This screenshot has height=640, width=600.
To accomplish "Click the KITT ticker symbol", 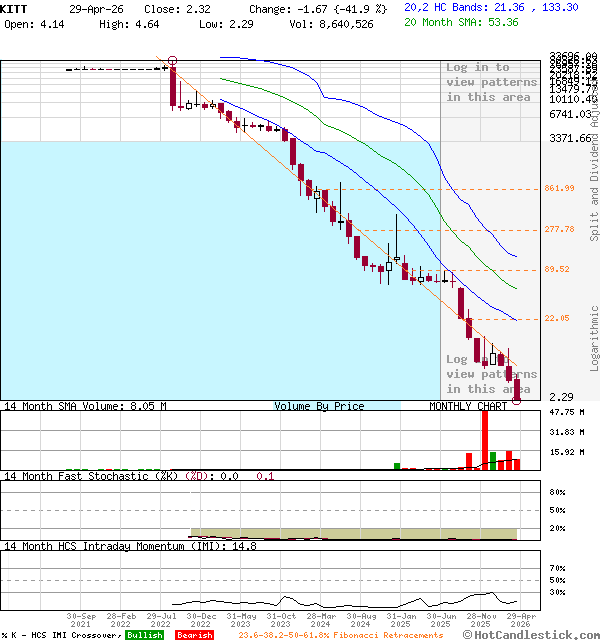I will (x=17, y=8).
